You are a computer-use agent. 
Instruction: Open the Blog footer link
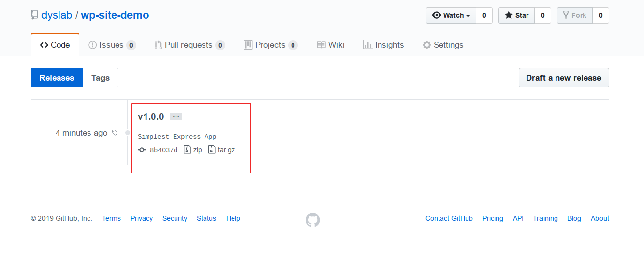[x=574, y=218]
